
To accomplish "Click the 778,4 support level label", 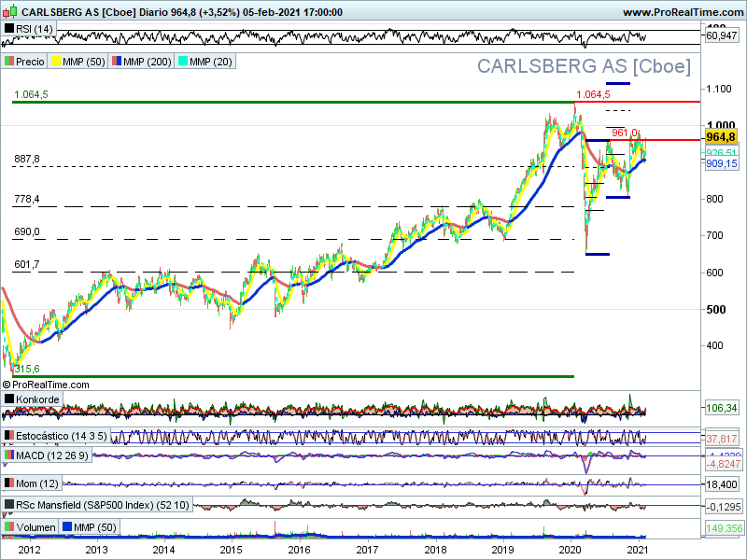I will click(27, 199).
